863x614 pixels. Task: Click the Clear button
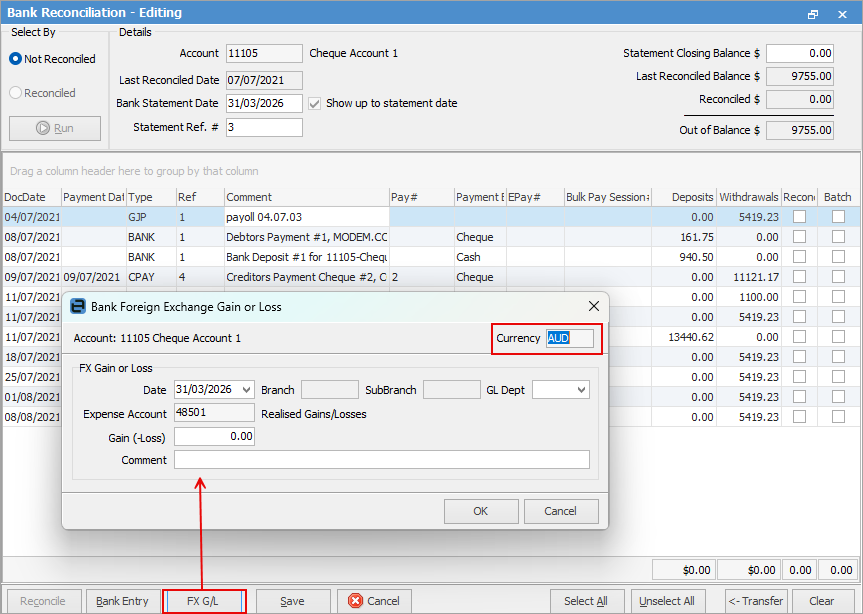point(822,601)
